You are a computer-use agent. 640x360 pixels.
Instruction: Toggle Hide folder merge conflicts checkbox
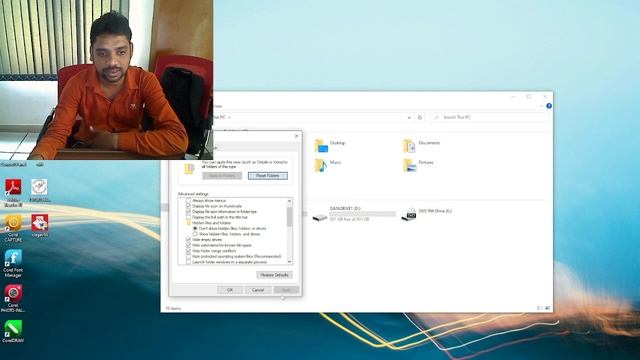point(188,251)
